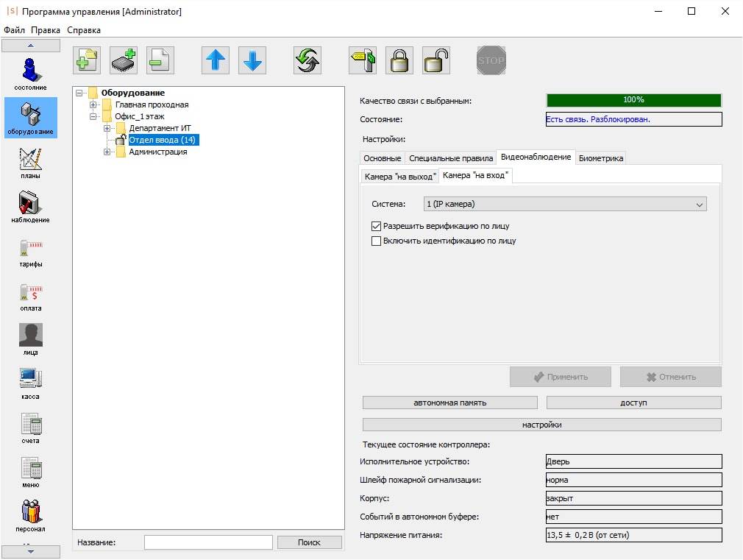Expand the «Администрация» tree node
Viewport: 743px width, 560px height.
(x=107, y=152)
